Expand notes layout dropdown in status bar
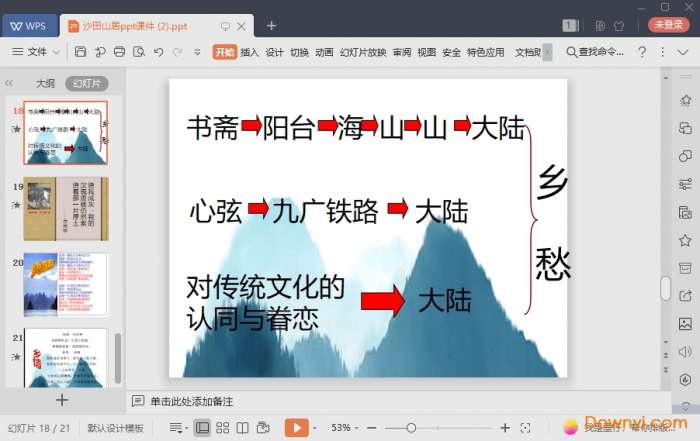This screenshot has width=700, height=441. [x=178, y=428]
